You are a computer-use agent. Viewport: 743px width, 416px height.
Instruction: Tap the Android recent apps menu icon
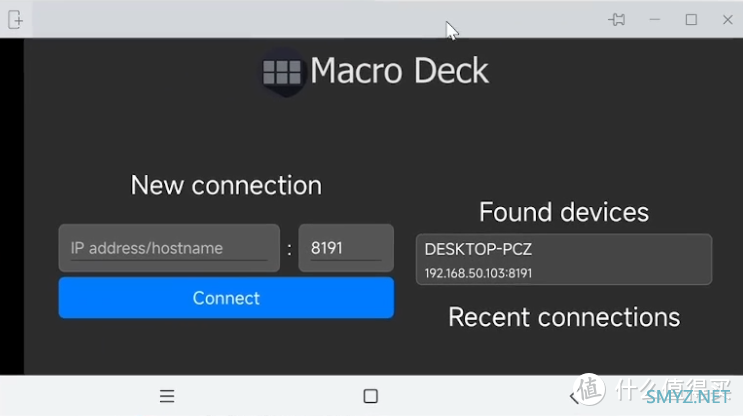(167, 396)
